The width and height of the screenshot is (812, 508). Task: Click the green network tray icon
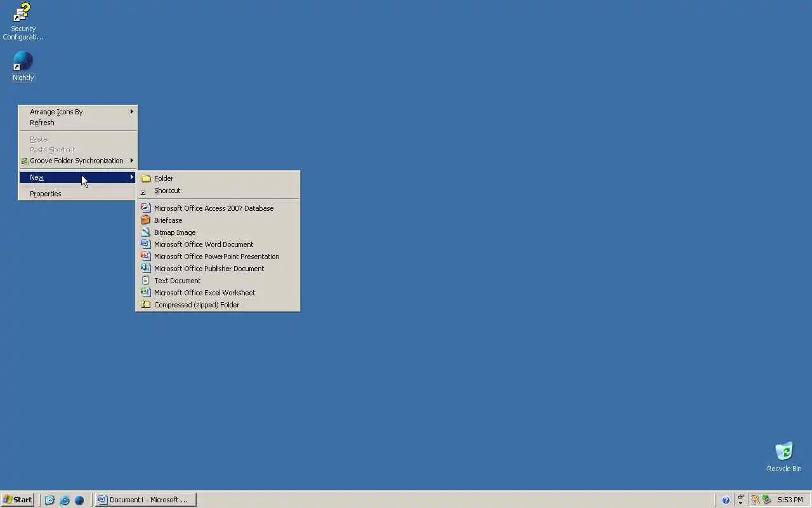coord(766,500)
